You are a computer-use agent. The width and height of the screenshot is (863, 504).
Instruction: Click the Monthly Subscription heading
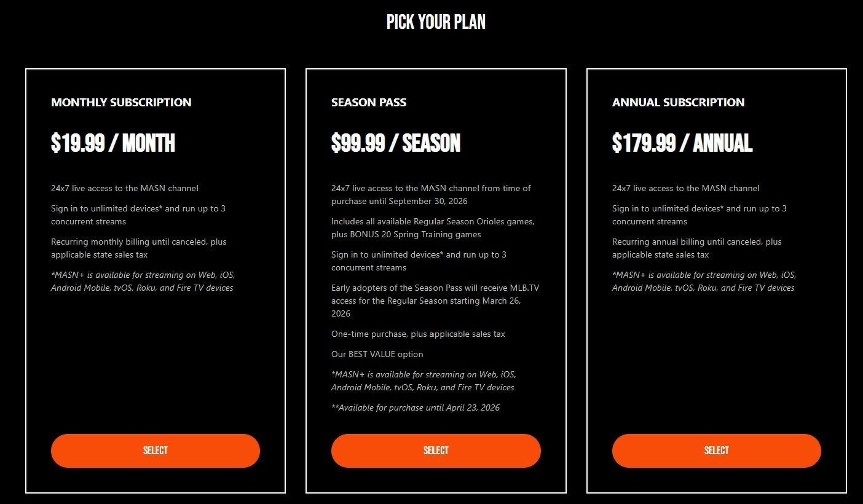coord(121,102)
